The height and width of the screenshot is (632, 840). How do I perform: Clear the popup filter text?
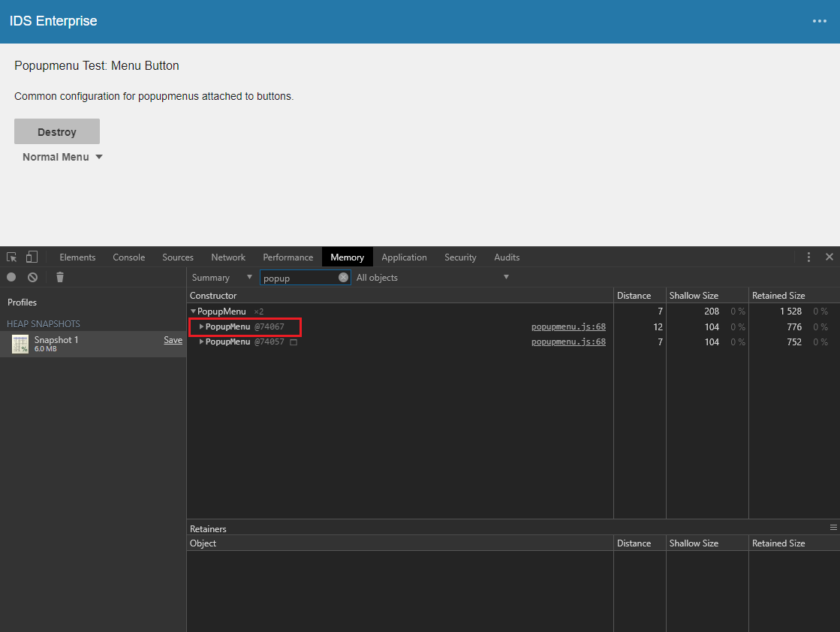343,277
